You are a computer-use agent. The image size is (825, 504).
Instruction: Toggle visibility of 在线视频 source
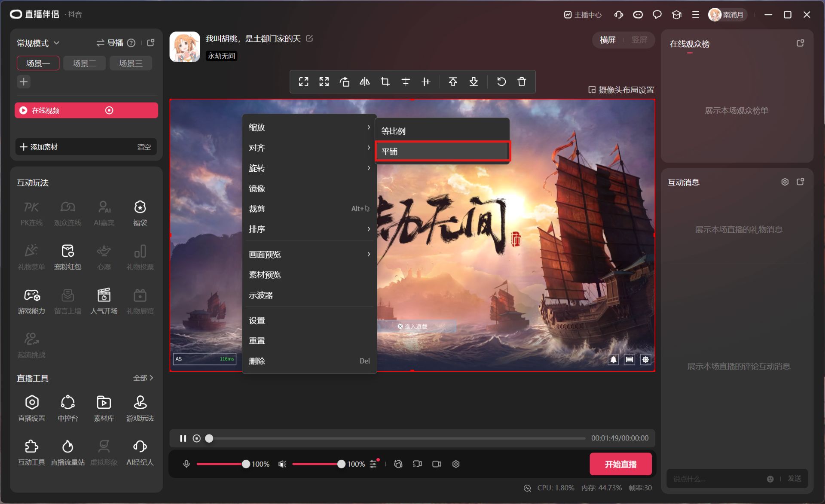109,110
